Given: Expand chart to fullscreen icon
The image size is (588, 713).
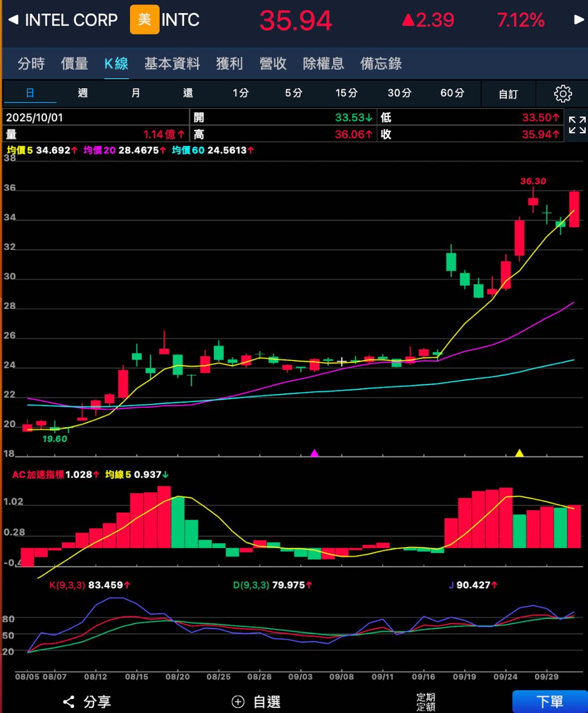Looking at the screenshot, I should [x=577, y=125].
